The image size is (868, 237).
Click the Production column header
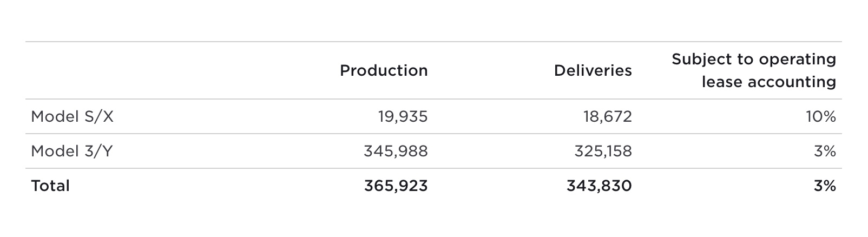coord(384,71)
